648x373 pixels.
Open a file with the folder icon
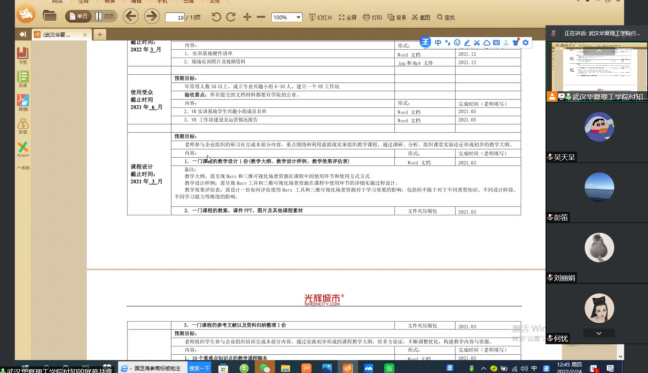[x=49, y=16]
